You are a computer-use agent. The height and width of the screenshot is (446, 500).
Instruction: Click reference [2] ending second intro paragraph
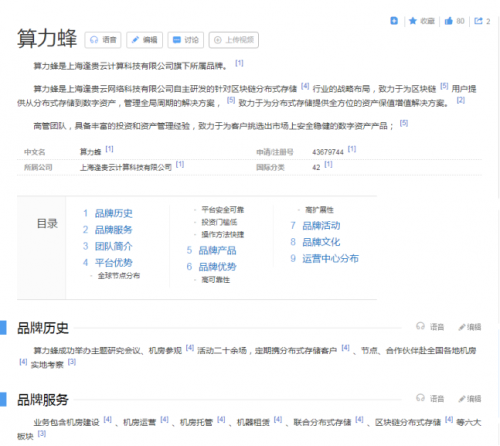point(461,100)
